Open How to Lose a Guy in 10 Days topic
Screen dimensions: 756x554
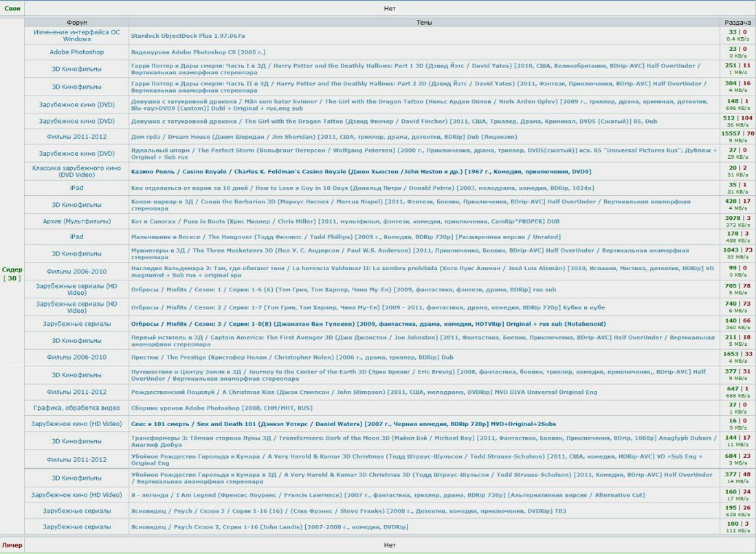click(x=353, y=188)
